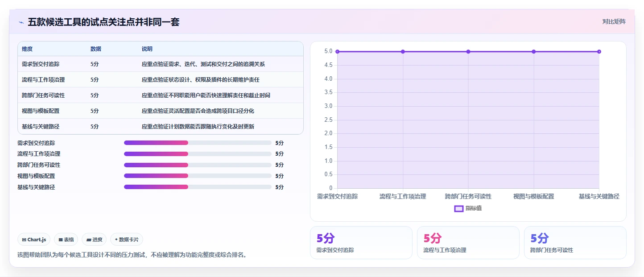Select the 基线与关键路径 cell in table

[41, 127]
